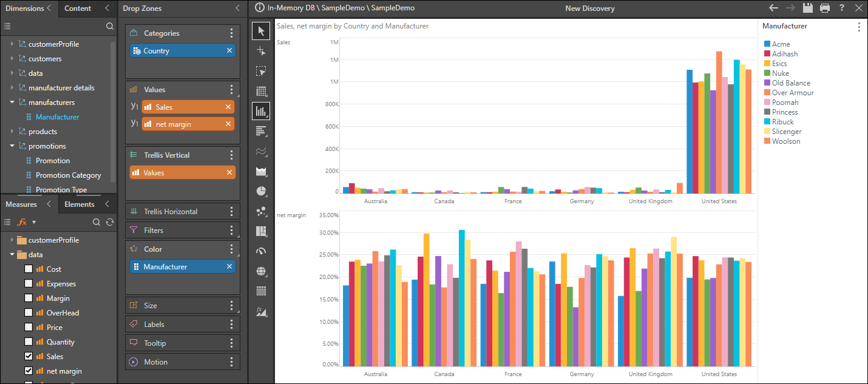Viewport: 868px width, 384px height.
Task: Select the pie chart visualization icon
Action: (x=261, y=191)
